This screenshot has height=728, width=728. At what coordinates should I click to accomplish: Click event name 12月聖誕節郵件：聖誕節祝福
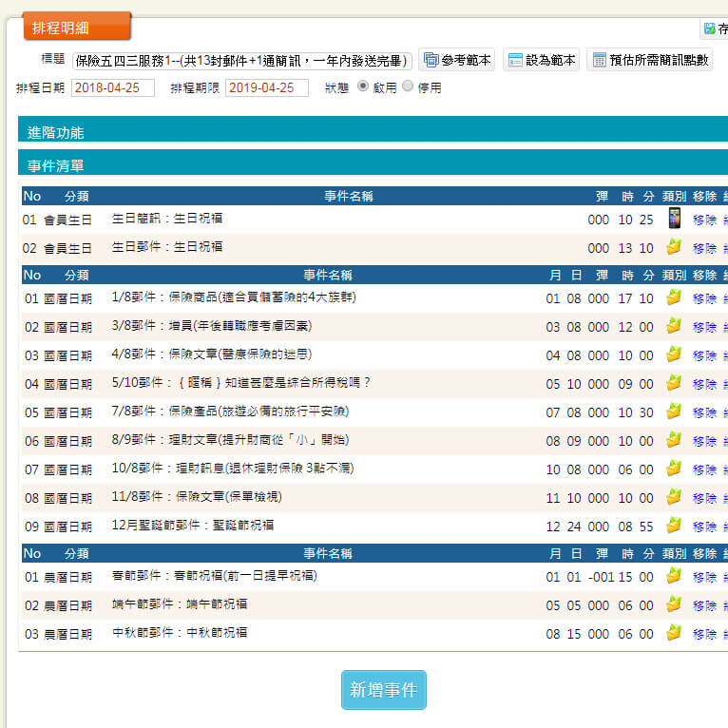(193, 526)
